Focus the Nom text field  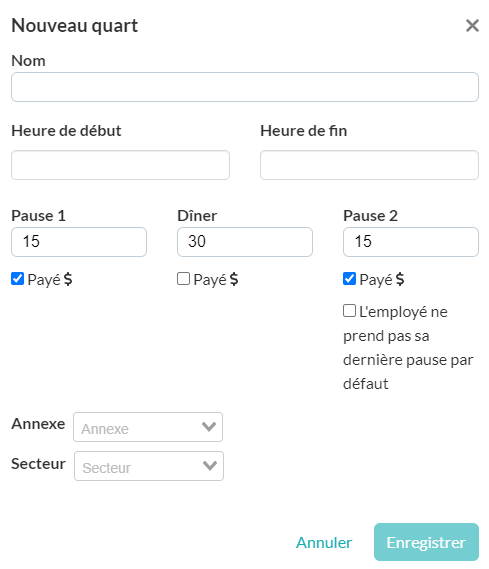click(245, 87)
